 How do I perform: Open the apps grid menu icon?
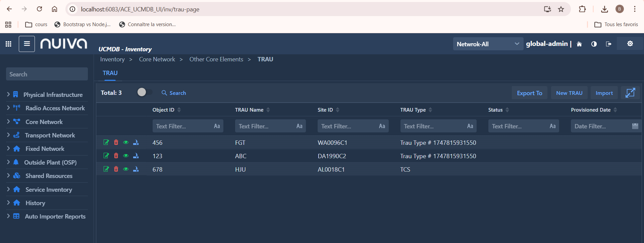pos(8,44)
